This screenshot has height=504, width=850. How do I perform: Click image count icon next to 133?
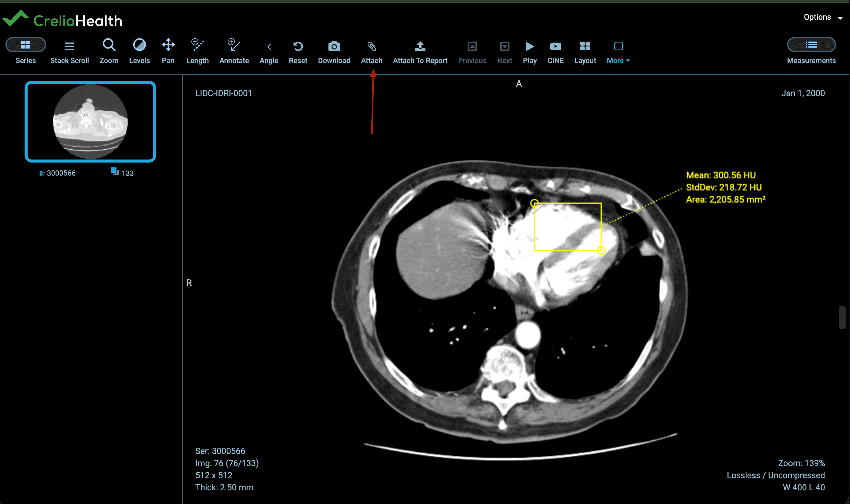pos(115,172)
